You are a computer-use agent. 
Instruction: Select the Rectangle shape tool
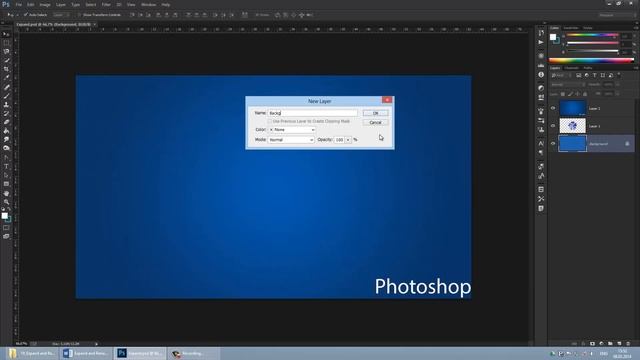tap(6, 184)
